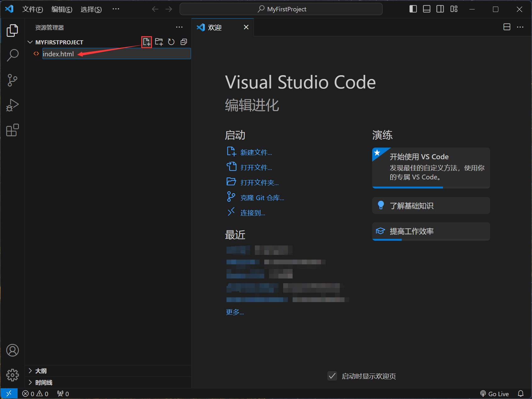The width and height of the screenshot is (532, 399).
Task: Toggle primary side bar visibility
Action: coord(413,9)
